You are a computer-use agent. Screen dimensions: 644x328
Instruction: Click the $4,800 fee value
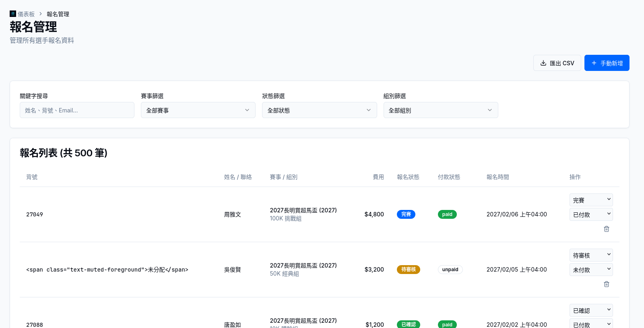(374, 214)
